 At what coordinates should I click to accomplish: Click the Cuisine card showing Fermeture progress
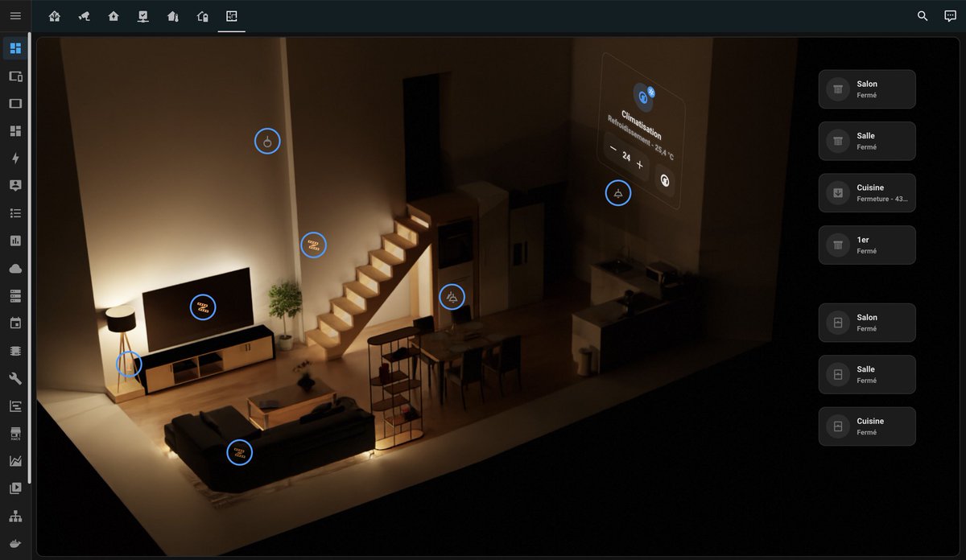tap(867, 192)
